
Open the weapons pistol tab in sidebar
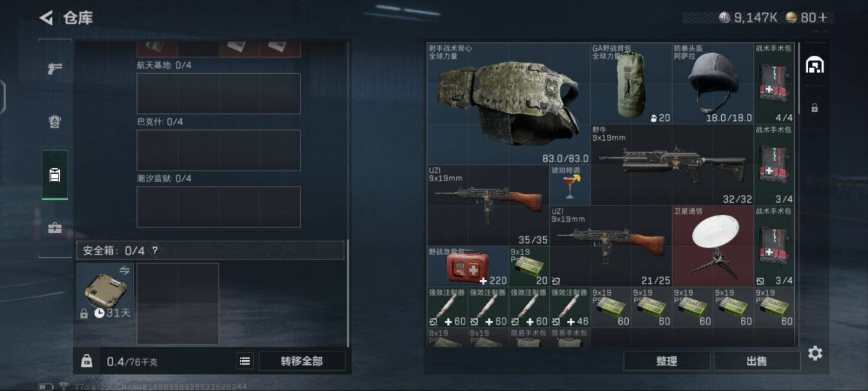coord(55,69)
